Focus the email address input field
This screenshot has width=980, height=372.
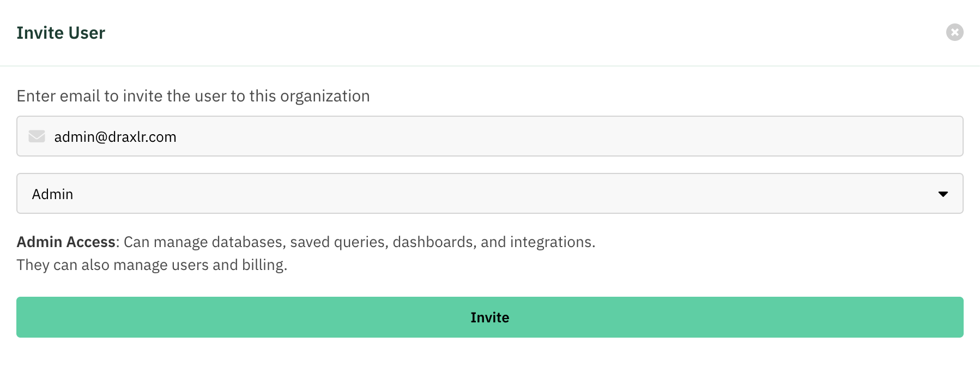[x=489, y=136]
